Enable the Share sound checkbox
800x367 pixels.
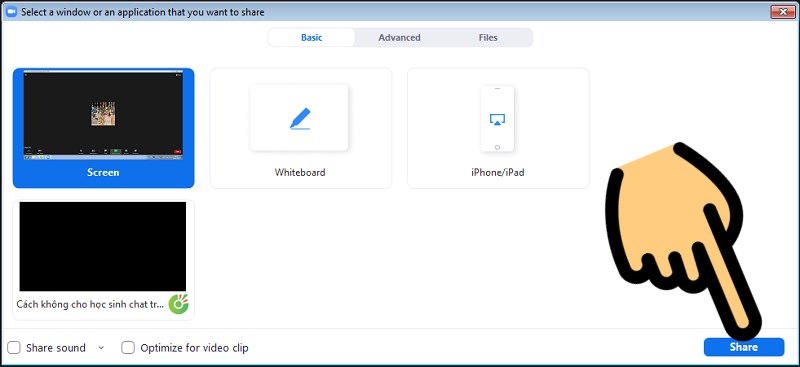click(x=14, y=348)
